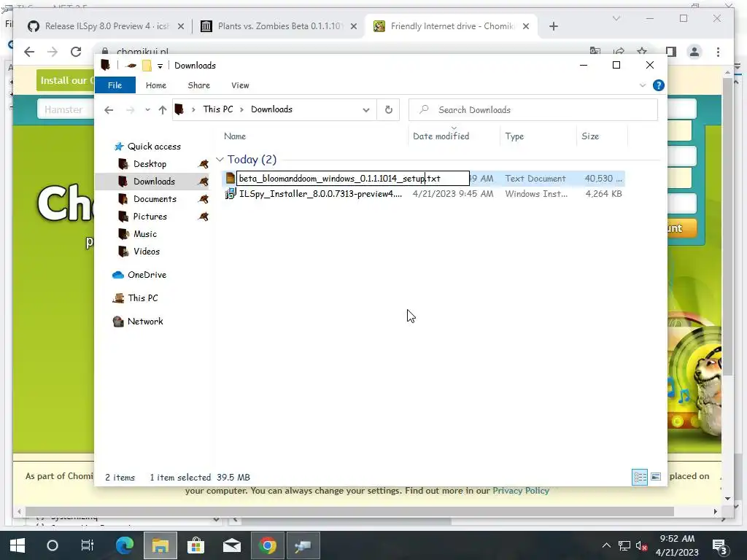The image size is (747, 560).
Task: Show hidden system tray icons
Action: pos(606,545)
